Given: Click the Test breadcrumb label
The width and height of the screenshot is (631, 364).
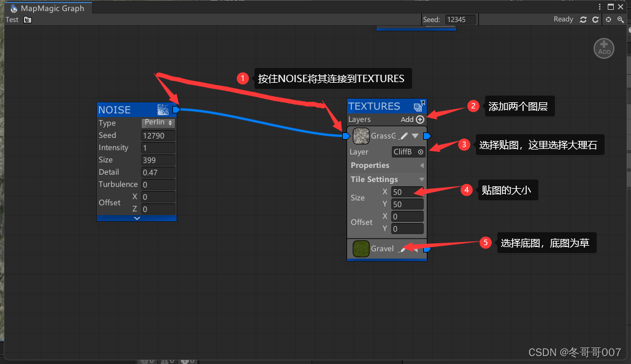Looking at the screenshot, I should coord(11,19).
